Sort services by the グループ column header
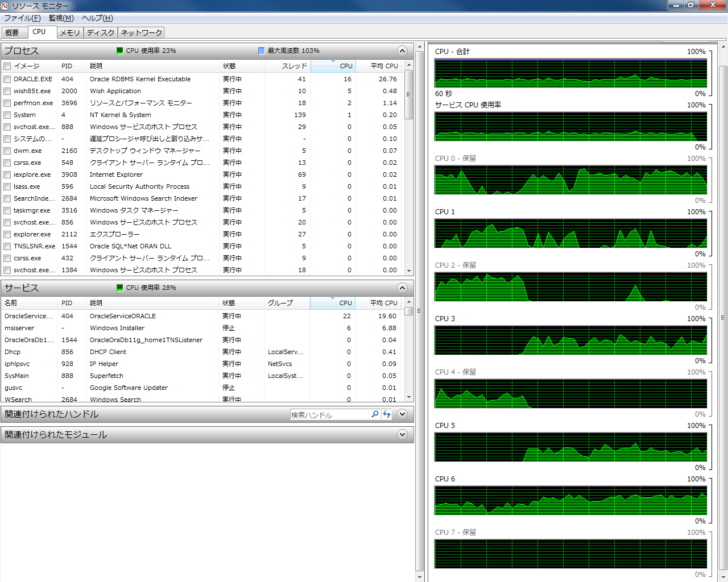This screenshot has width=728, height=582. (287, 303)
